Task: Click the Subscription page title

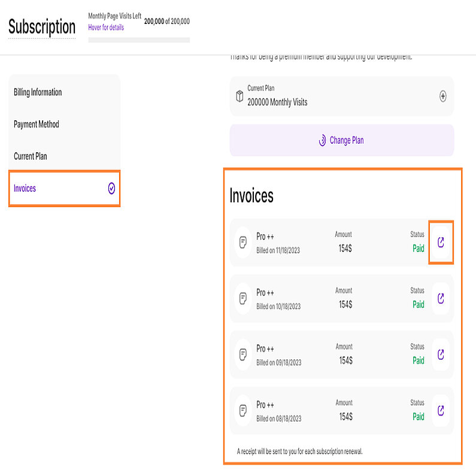Action: tap(42, 27)
